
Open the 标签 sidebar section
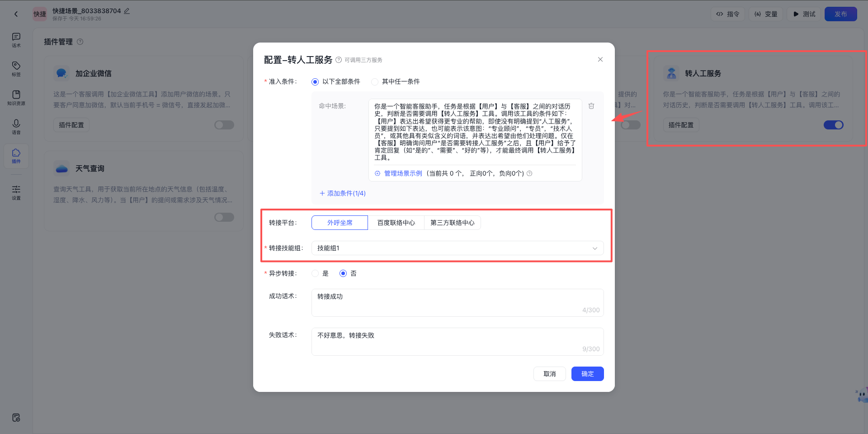coord(16,69)
